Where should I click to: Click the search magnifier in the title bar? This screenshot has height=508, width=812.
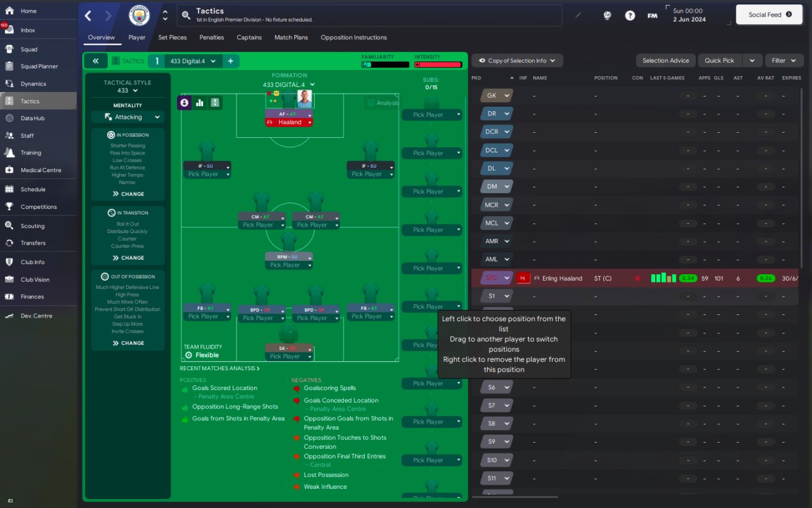185,15
